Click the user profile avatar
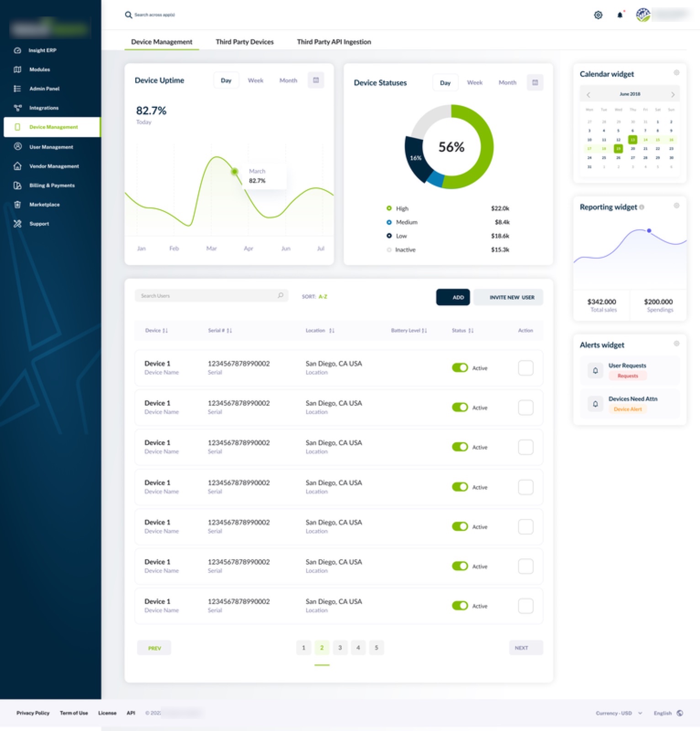Image resolution: width=700 pixels, height=731 pixels. point(643,15)
